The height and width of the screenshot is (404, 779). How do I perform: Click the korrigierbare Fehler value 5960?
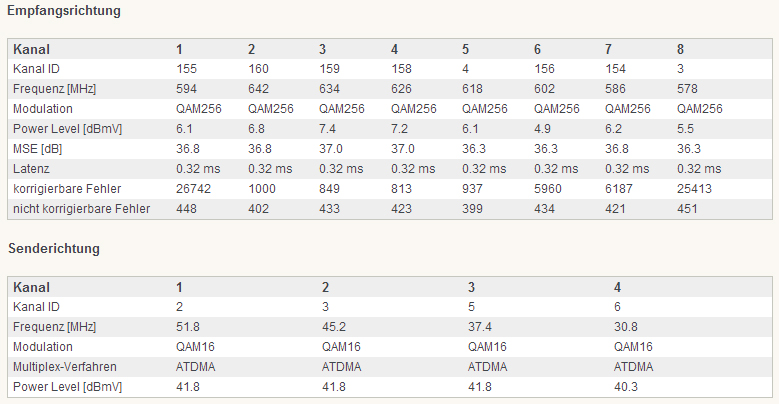point(547,189)
